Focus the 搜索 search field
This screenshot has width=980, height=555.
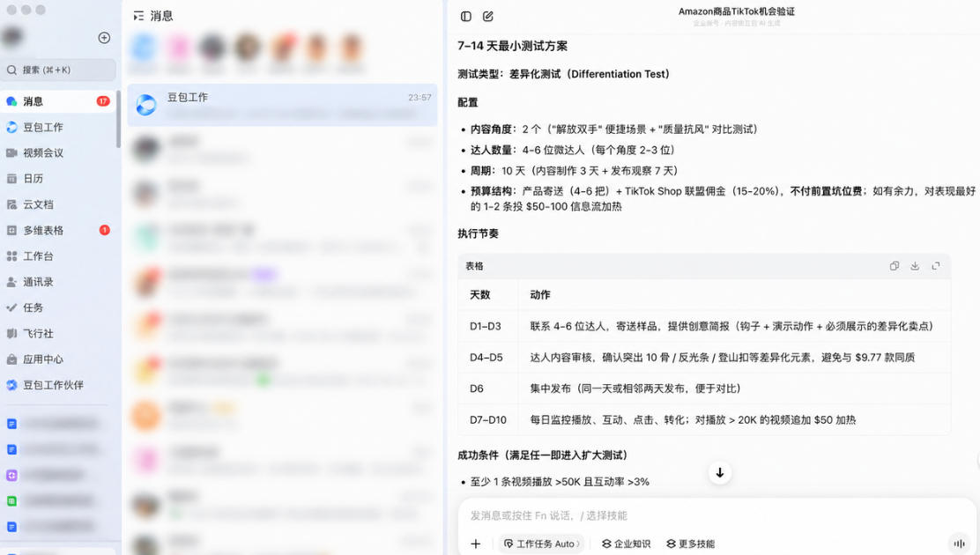(60, 70)
